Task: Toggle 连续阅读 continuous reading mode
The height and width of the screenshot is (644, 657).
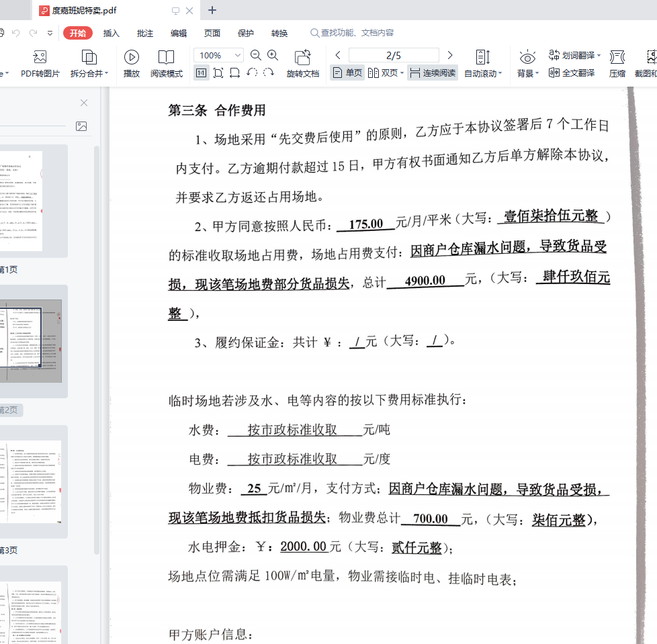Action: 433,73
